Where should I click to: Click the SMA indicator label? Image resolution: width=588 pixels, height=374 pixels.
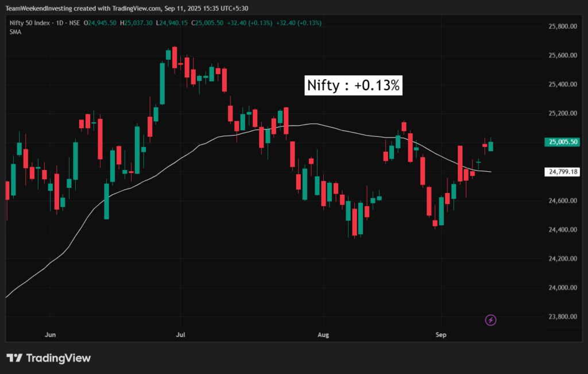click(x=16, y=32)
